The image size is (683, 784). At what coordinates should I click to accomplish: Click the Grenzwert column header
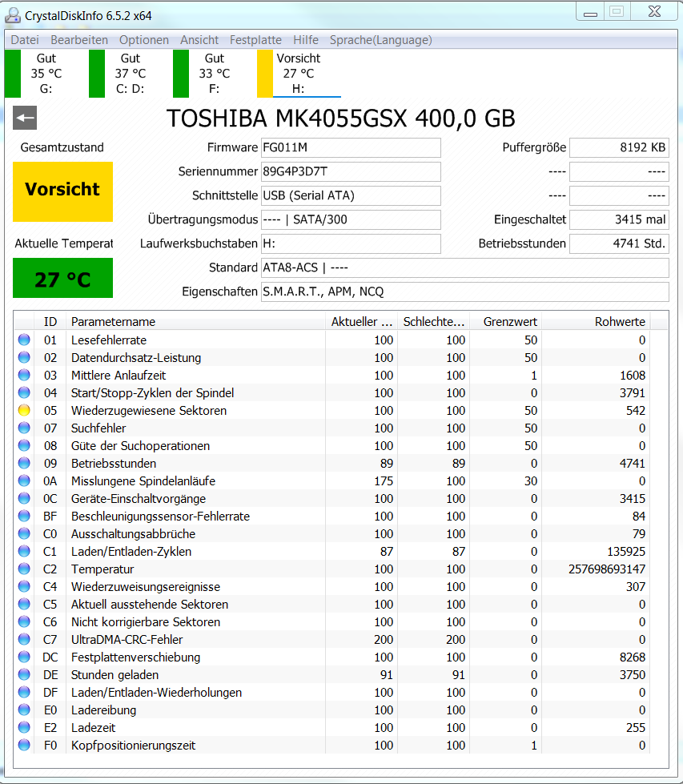click(x=506, y=321)
